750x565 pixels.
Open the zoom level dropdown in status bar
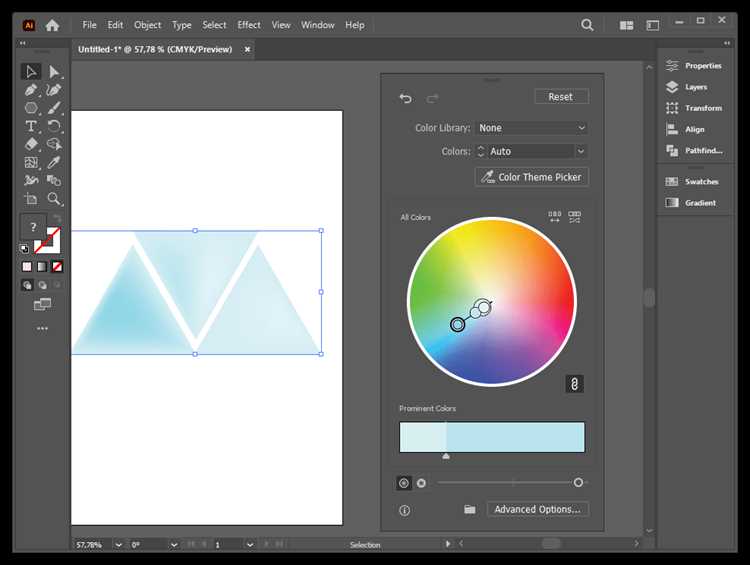[x=119, y=545]
